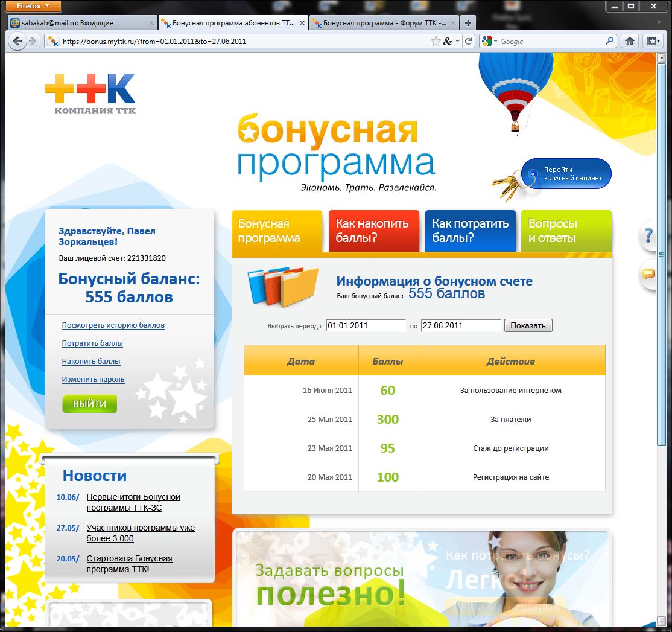Click the Дата column header
The width and height of the screenshot is (672, 632).
[301, 361]
